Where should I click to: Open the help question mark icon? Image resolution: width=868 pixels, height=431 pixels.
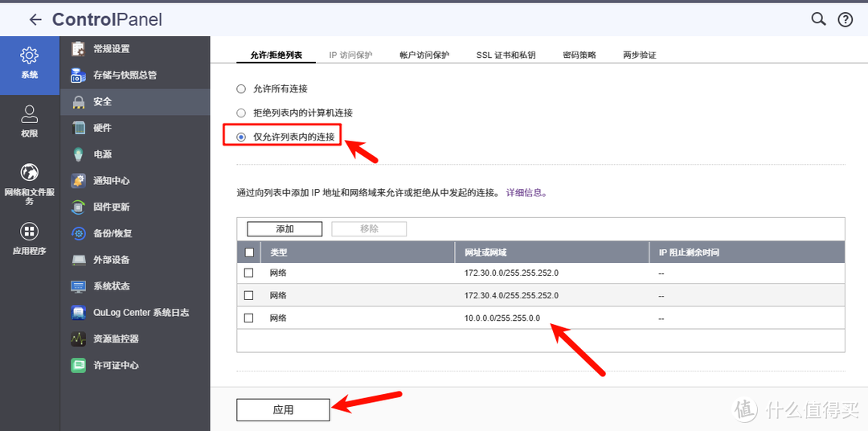tap(845, 20)
